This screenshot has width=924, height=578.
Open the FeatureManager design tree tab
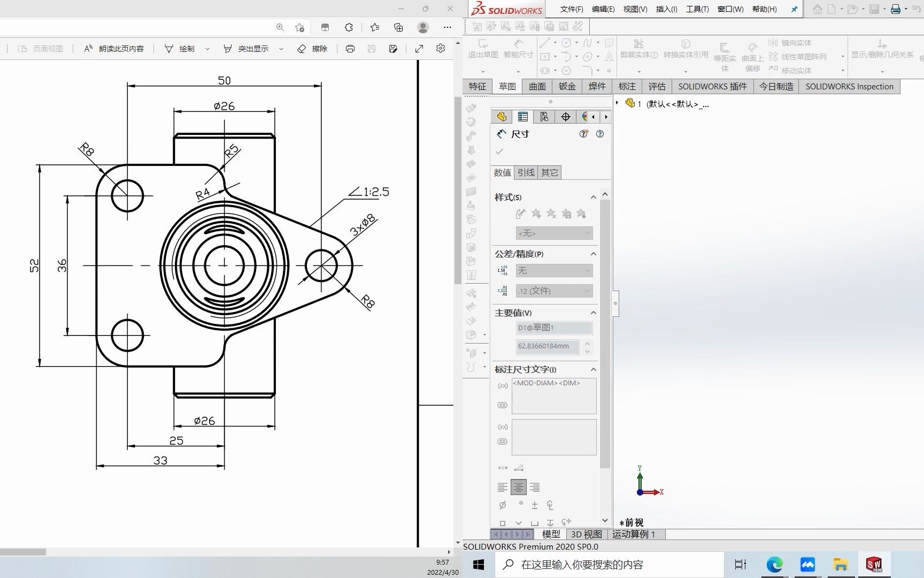click(x=502, y=117)
